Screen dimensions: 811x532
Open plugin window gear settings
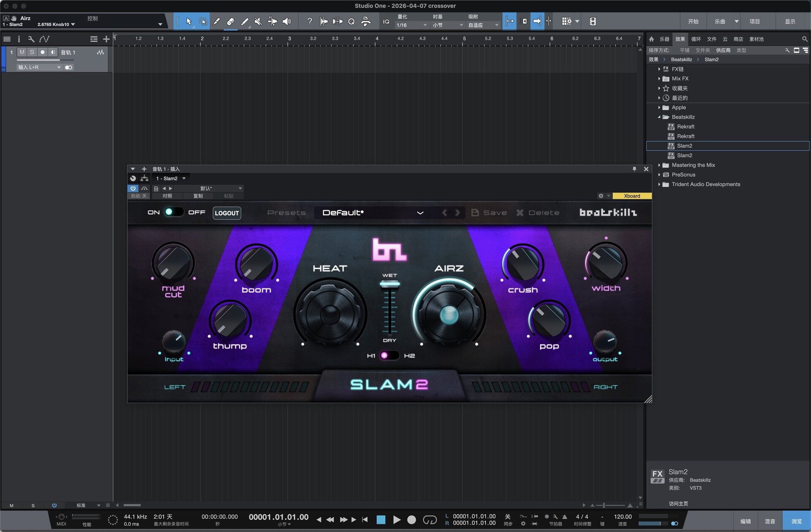pos(601,196)
